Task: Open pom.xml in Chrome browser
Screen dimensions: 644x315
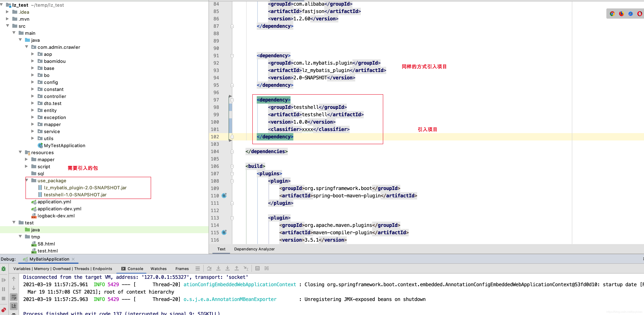Action: 612,14
